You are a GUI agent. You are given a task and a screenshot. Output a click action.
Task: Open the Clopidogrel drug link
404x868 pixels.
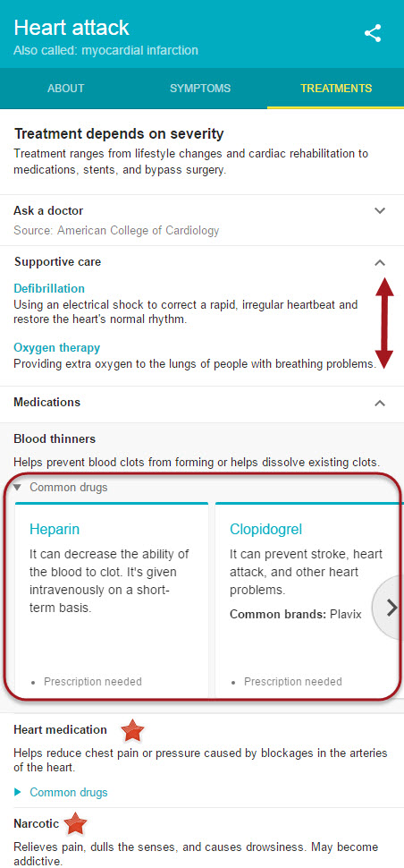(x=265, y=529)
